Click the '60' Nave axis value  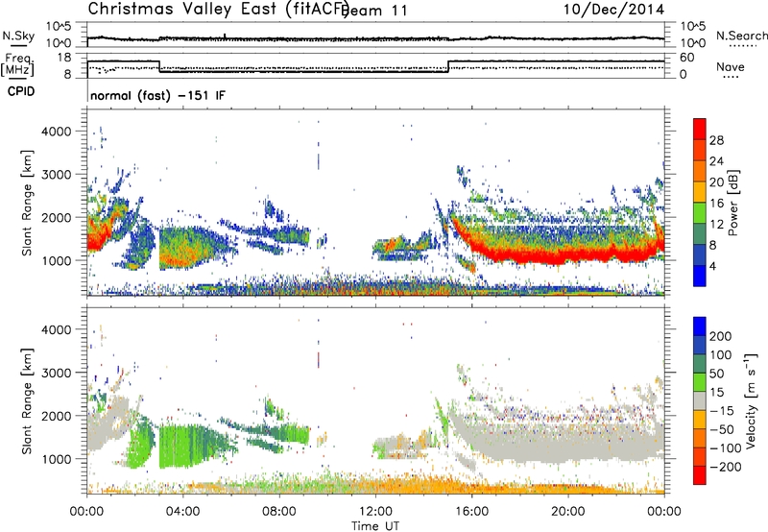(x=687, y=58)
